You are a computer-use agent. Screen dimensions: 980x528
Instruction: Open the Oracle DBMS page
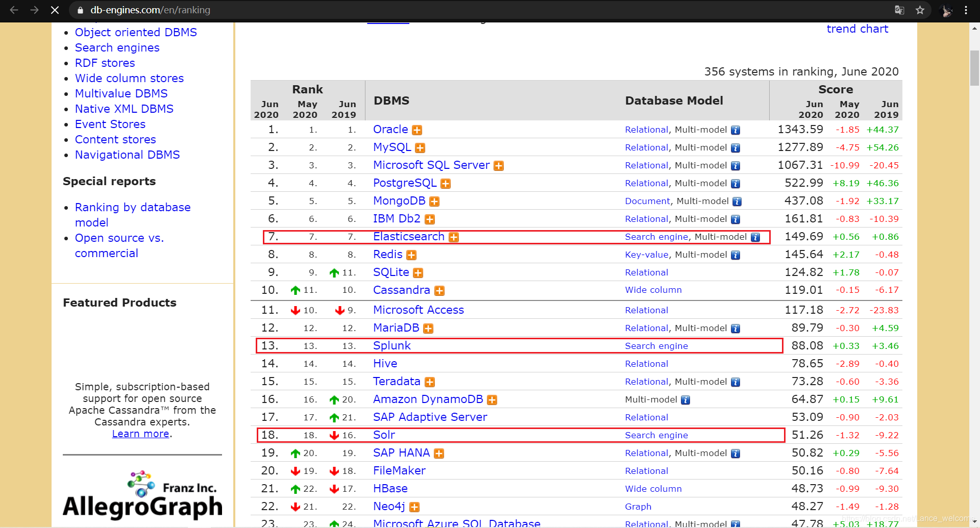click(390, 129)
